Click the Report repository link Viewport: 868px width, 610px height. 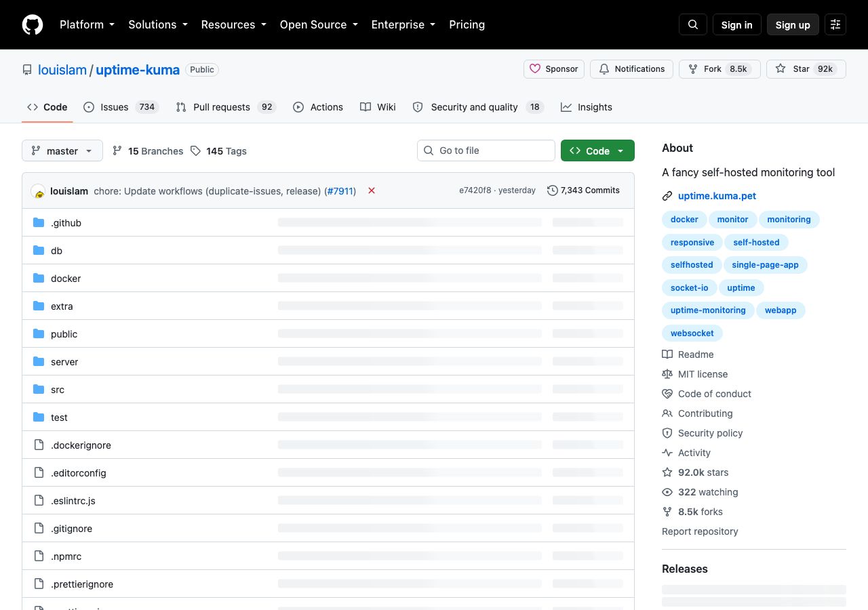pos(700,531)
